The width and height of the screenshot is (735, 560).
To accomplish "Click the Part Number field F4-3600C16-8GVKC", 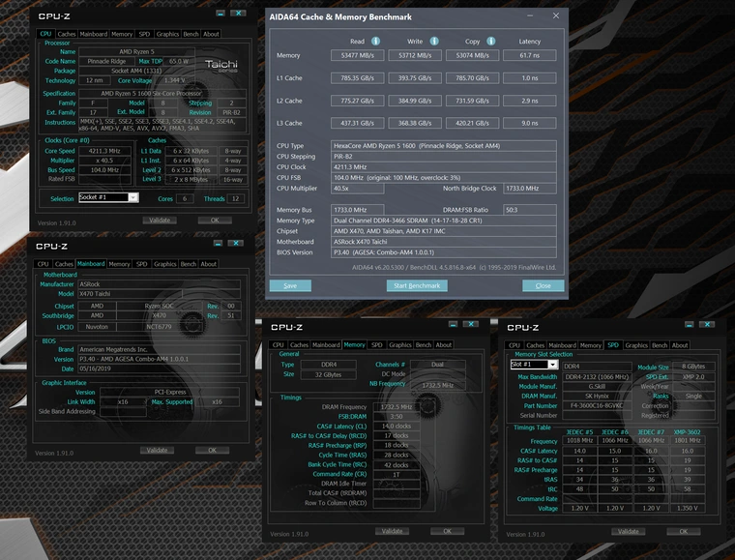I will tap(598, 406).
